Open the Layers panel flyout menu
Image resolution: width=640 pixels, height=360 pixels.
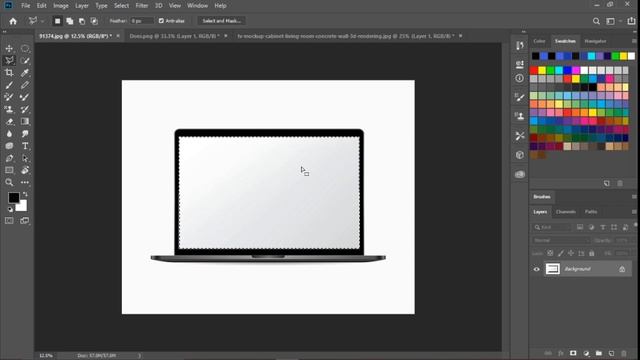634,212
